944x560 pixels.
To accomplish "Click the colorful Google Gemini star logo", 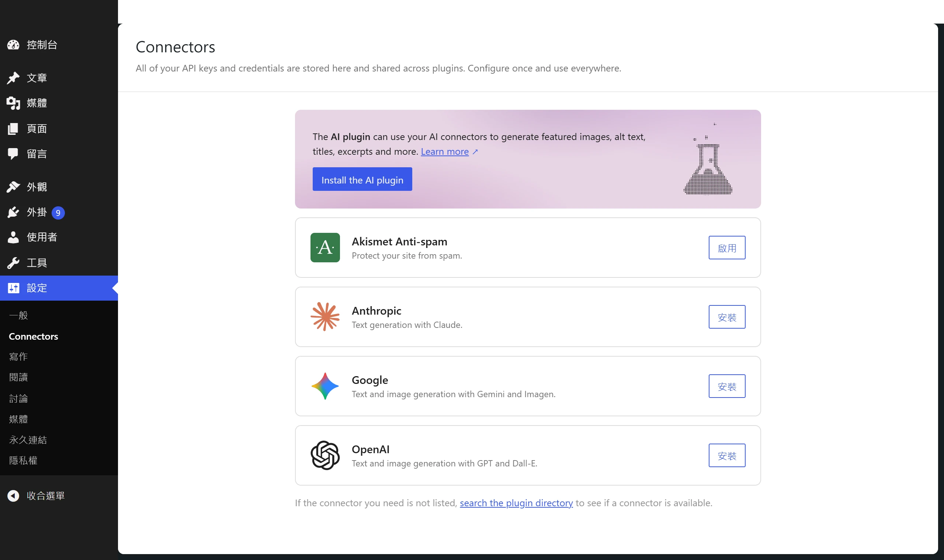I will 325,386.
